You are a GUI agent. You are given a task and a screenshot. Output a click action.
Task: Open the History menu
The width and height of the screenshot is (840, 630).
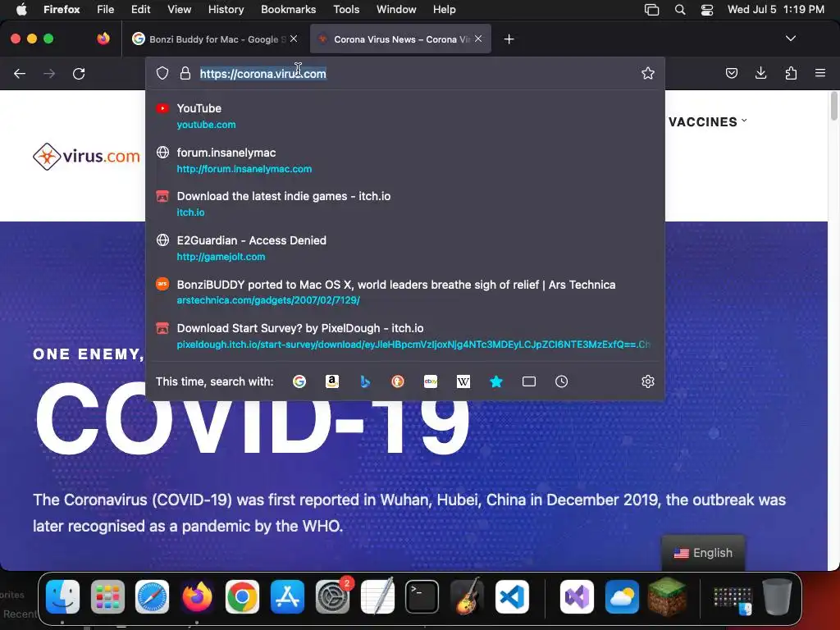226,9
